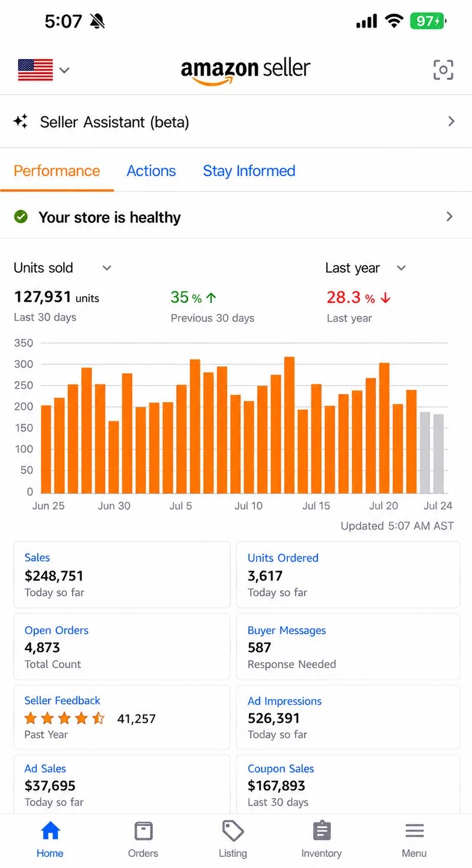Tap the battery 97 indicator
The width and height of the screenshot is (472, 868).
[428, 21]
